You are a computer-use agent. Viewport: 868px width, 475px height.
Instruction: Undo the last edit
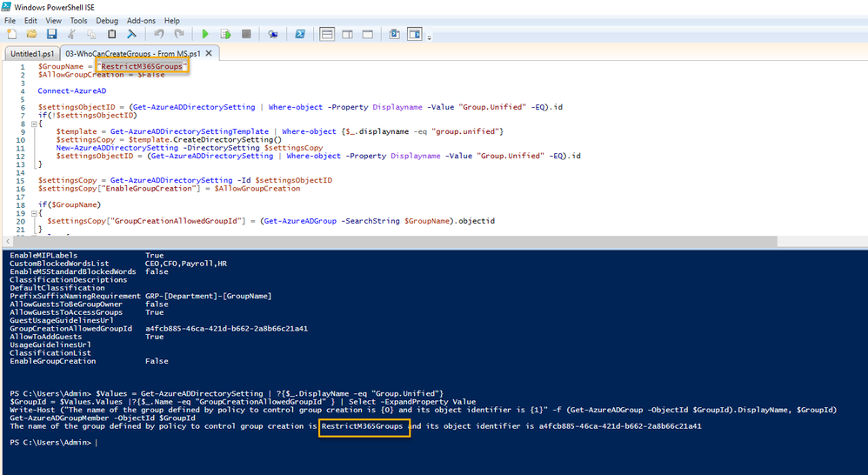tap(159, 34)
